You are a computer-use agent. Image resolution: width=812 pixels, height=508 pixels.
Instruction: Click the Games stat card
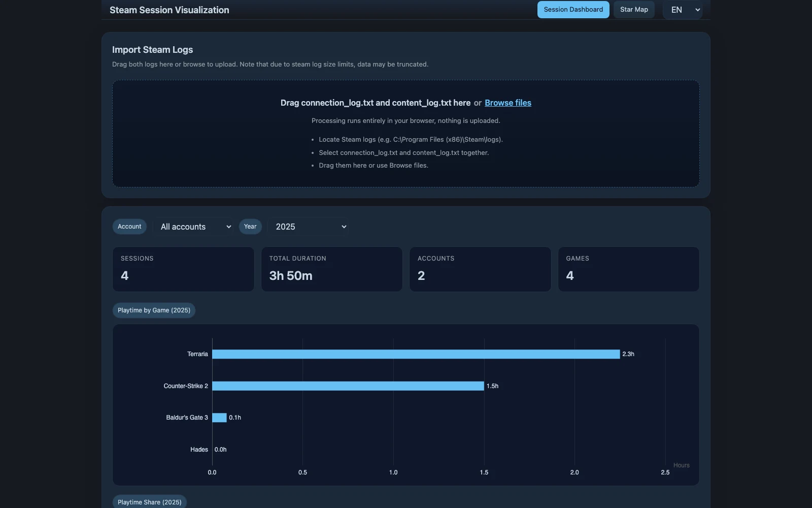[x=629, y=269]
